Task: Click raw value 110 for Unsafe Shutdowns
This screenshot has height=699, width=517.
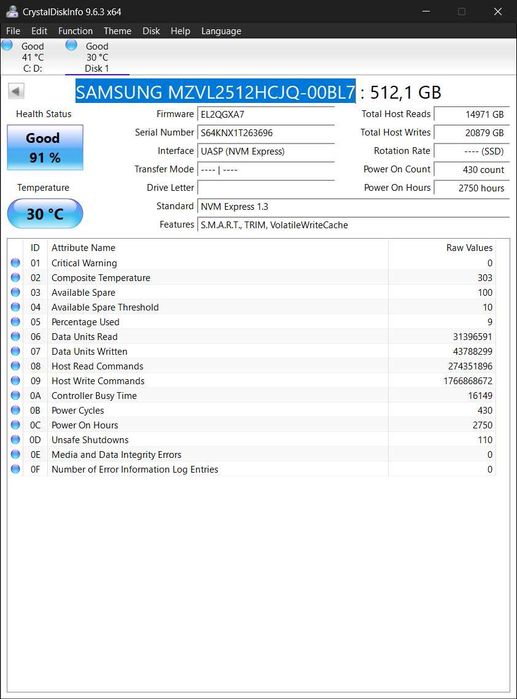Action: (x=485, y=440)
